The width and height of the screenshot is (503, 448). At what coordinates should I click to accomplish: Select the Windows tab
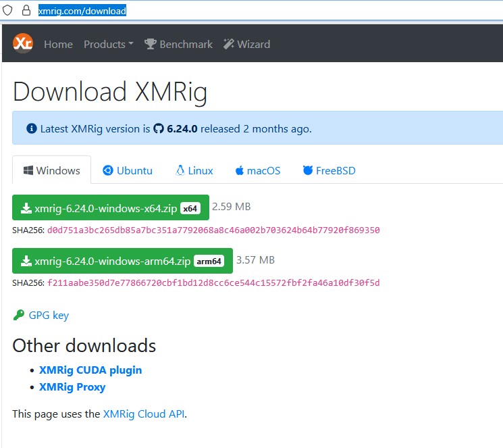click(x=51, y=170)
